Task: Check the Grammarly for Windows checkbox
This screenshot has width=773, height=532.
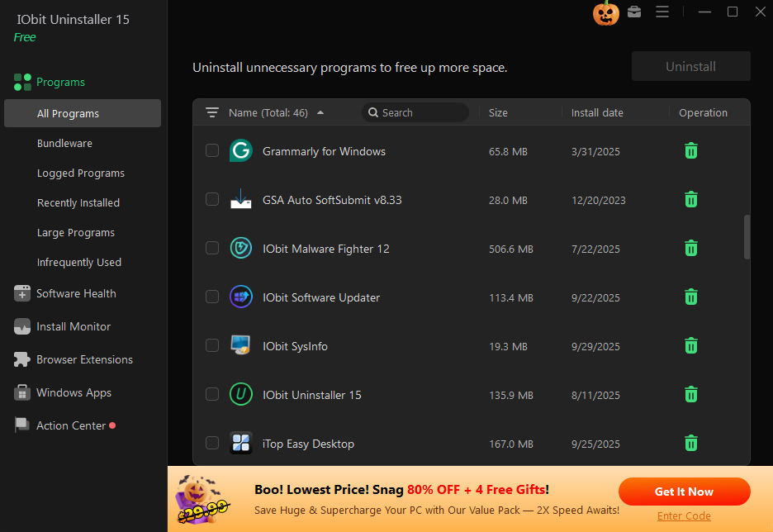Action: point(212,150)
